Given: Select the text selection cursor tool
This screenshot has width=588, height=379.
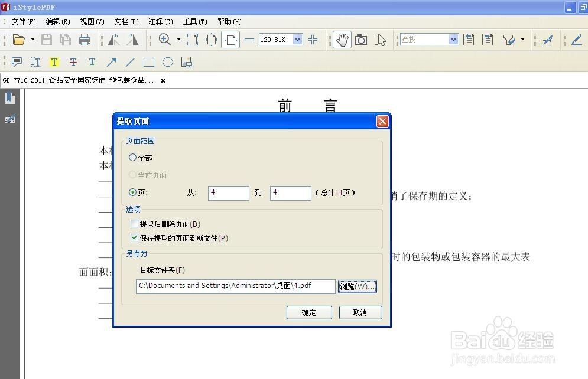Looking at the screenshot, I should pos(380,40).
